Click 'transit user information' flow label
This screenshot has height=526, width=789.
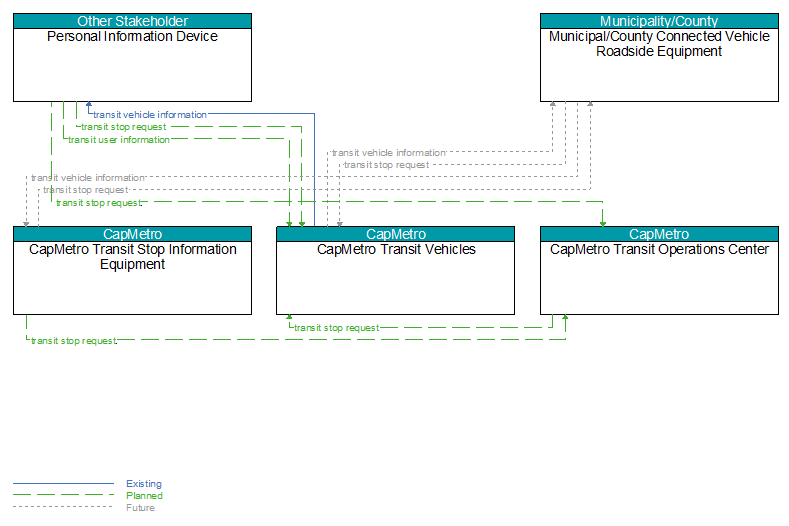(x=119, y=140)
